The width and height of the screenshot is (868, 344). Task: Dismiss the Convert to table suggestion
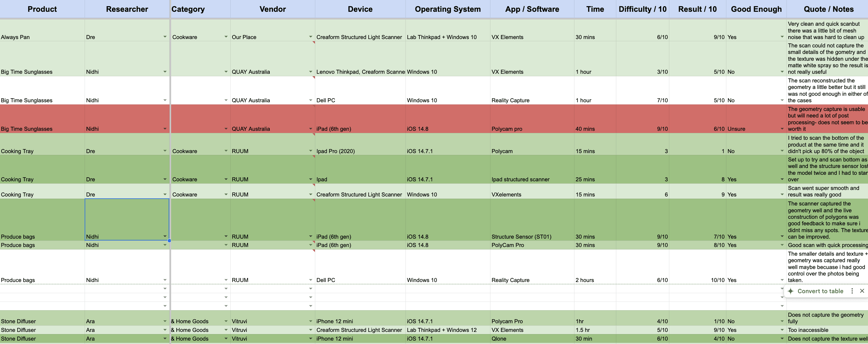pos(862,291)
